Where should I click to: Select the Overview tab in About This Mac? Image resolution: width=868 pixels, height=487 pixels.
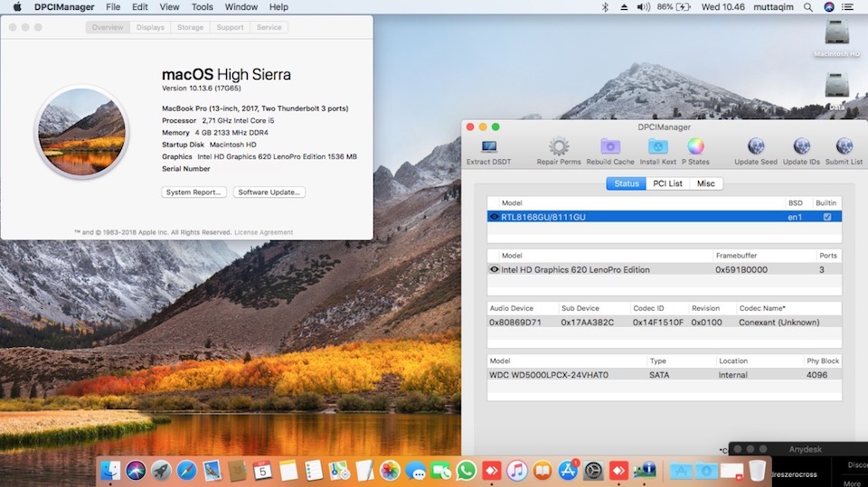coord(108,27)
